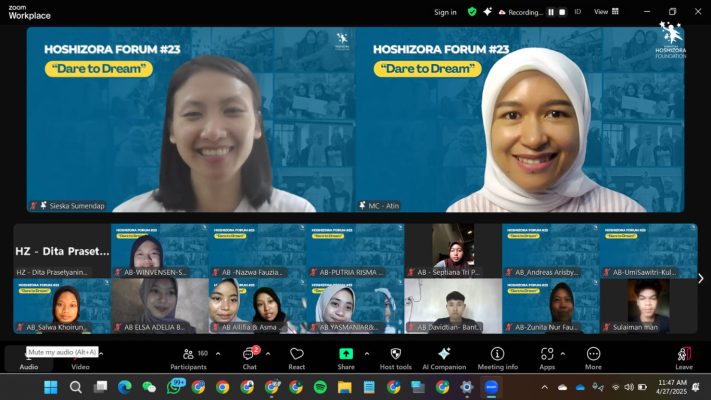Select Sulaiman man participant tile
The image size is (711, 400).
(x=648, y=306)
